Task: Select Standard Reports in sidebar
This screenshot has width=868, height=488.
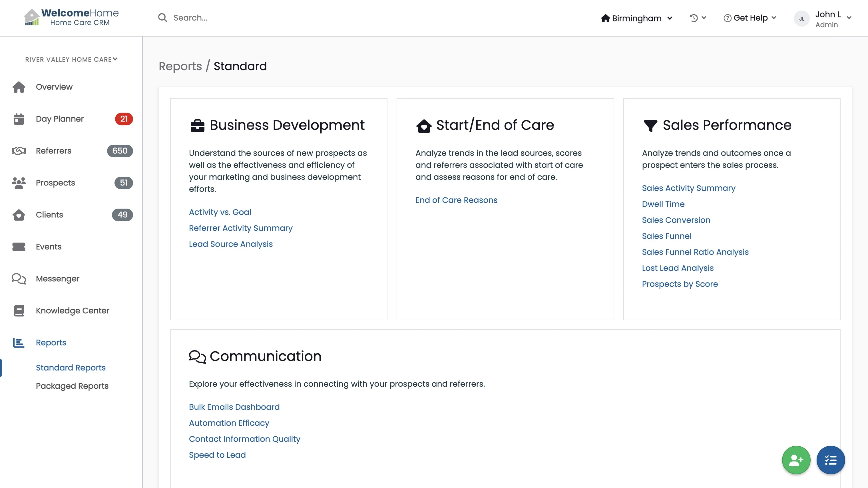Action: click(71, 368)
